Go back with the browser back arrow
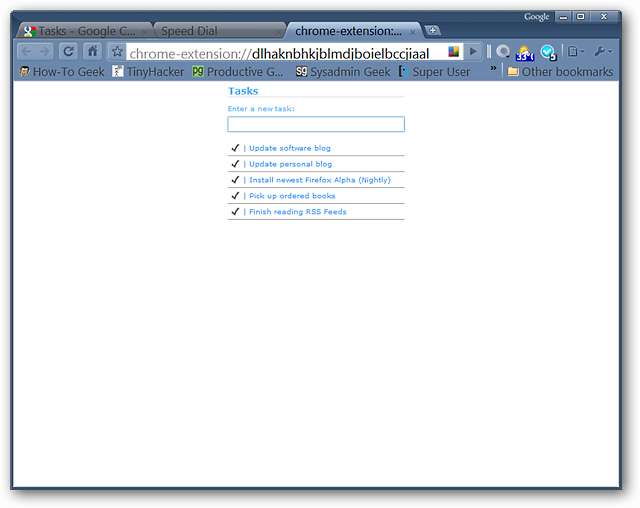 pyautogui.click(x=27, y=52)
